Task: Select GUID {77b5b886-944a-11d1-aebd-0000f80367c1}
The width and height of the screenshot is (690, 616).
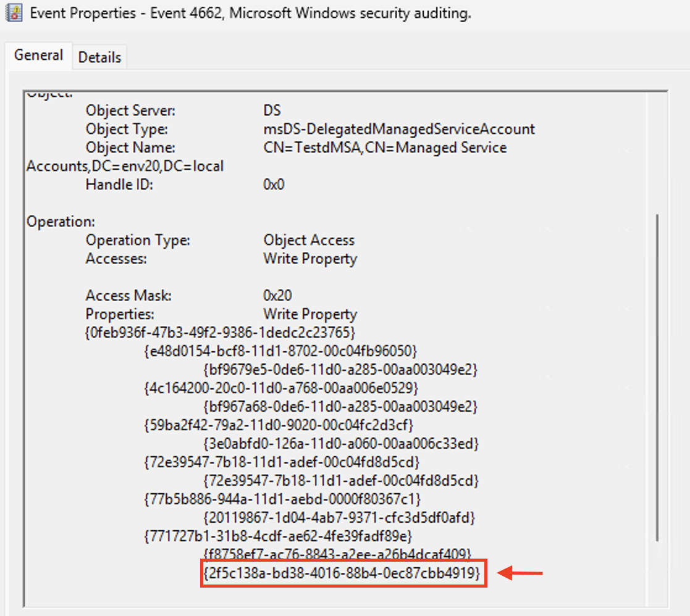Action: point(282,499)
